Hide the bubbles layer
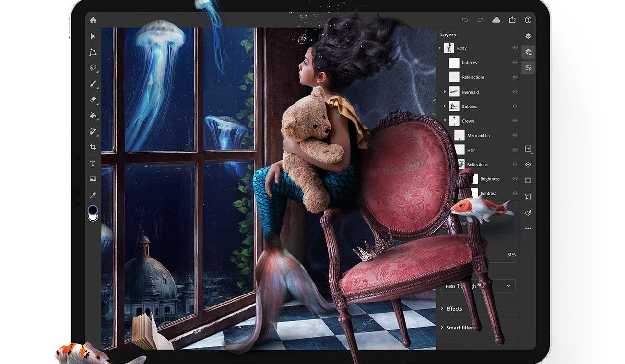 (515, 63)
